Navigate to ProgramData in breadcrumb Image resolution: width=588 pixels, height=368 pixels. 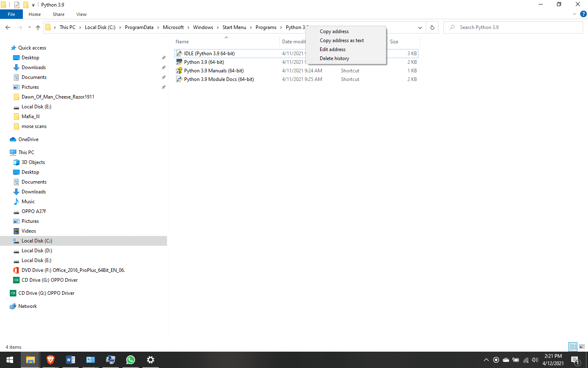tap(139, 27)
